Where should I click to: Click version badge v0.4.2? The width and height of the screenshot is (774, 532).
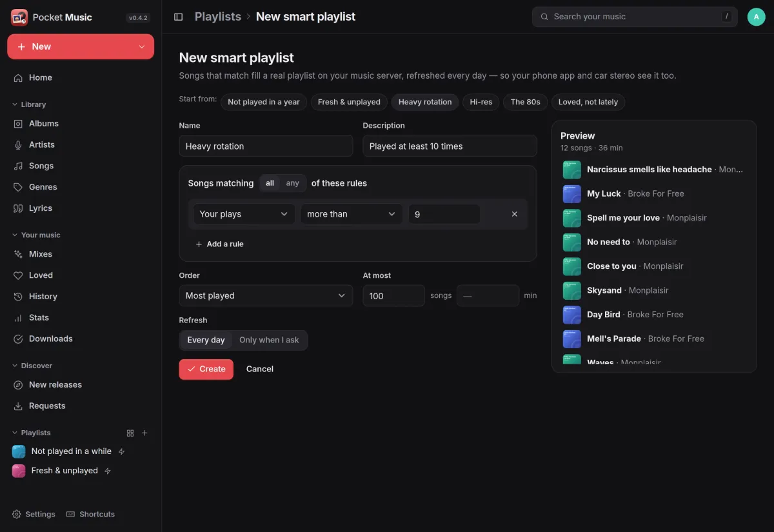[138, 18]
